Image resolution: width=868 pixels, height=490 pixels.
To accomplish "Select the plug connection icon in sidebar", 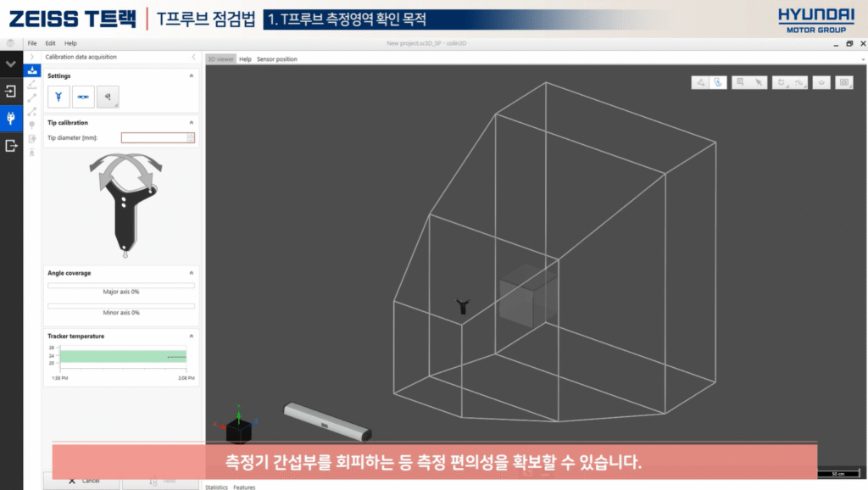I will pyautogui.click(x=11, y=118).
